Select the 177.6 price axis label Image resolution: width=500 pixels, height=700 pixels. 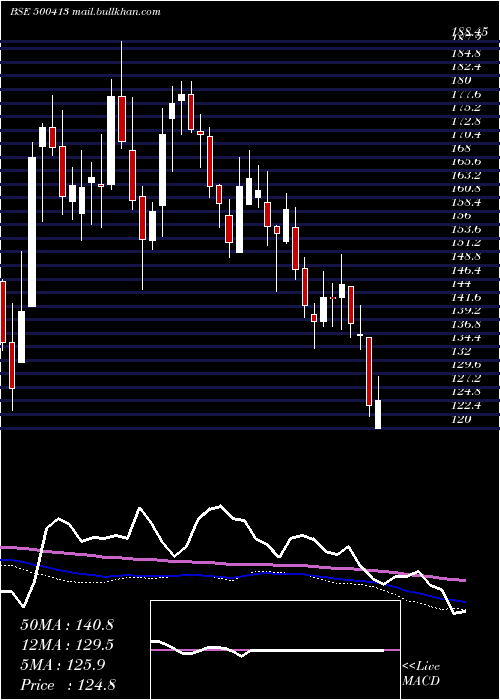[x=466, y=95]
